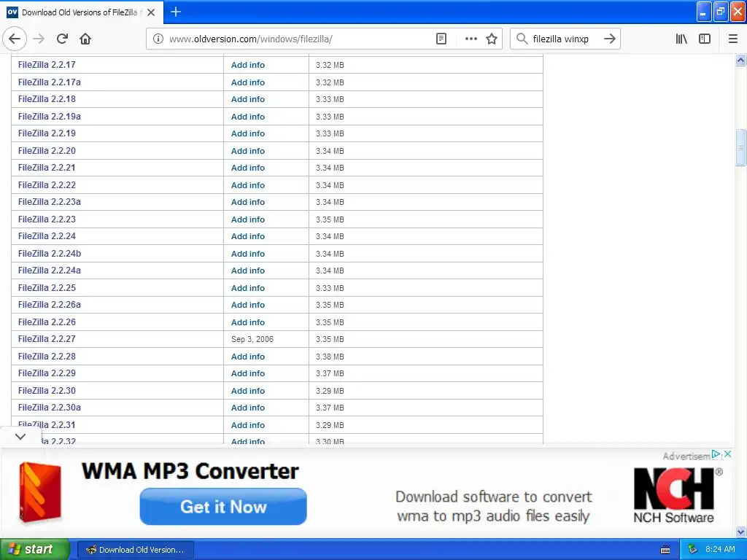This screenshot has width=747, height=560.
Task: Click the page scrollbar up arrow
Action: [741, 60]
